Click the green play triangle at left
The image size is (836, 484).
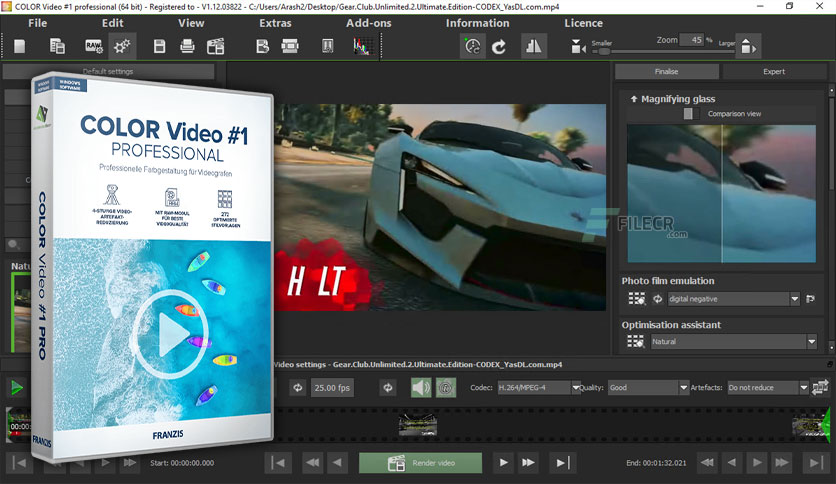pyautogui.click(x=17, y=388)
